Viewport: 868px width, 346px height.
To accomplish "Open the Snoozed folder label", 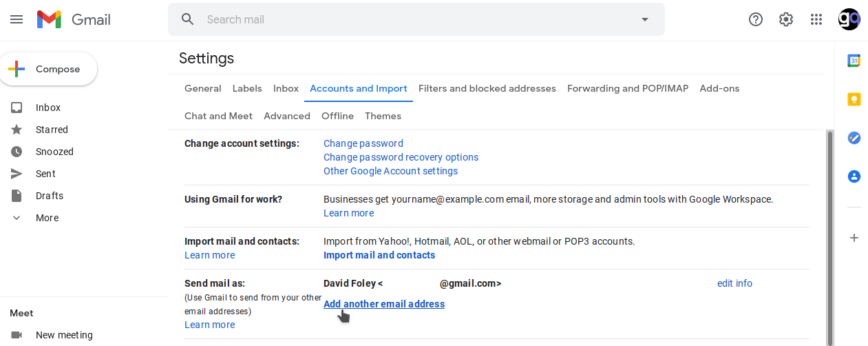I will (x=54, y=152).
